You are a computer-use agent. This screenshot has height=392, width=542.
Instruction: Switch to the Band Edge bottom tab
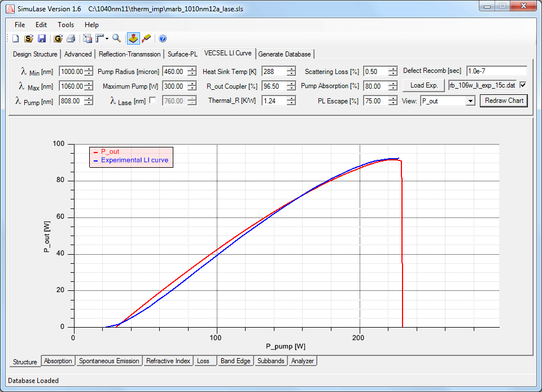(x=235, y=361)
